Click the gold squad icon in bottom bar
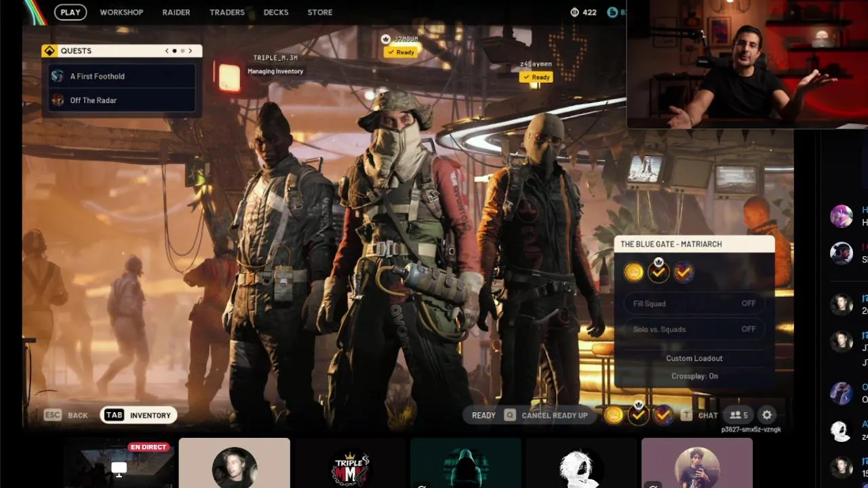Viewport: 868px width, 488px height. click(x=614, y=415)
